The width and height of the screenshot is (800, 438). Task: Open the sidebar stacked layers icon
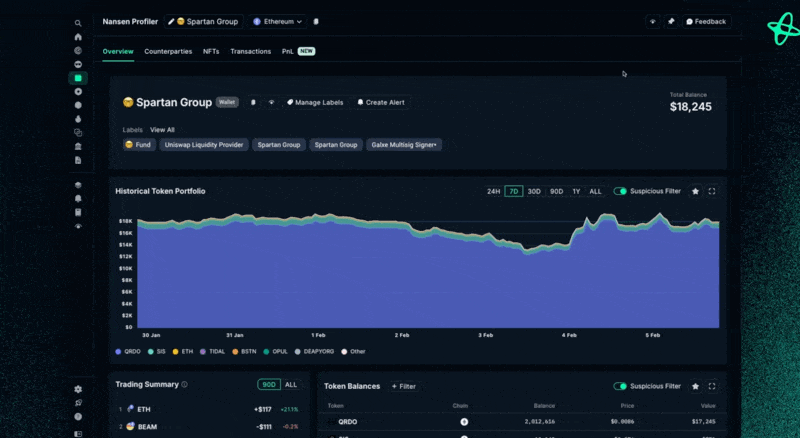tap(78, 185)
